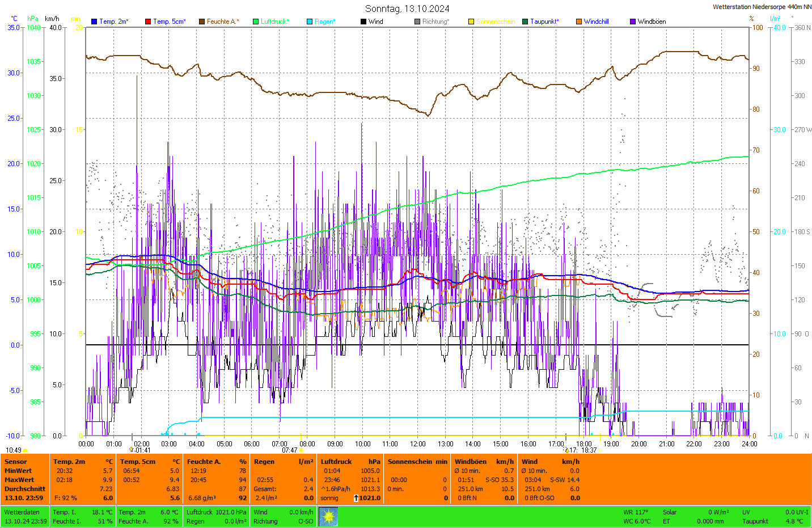Click the Sonntag, 13.10.2024 chart title

(407, 9)
